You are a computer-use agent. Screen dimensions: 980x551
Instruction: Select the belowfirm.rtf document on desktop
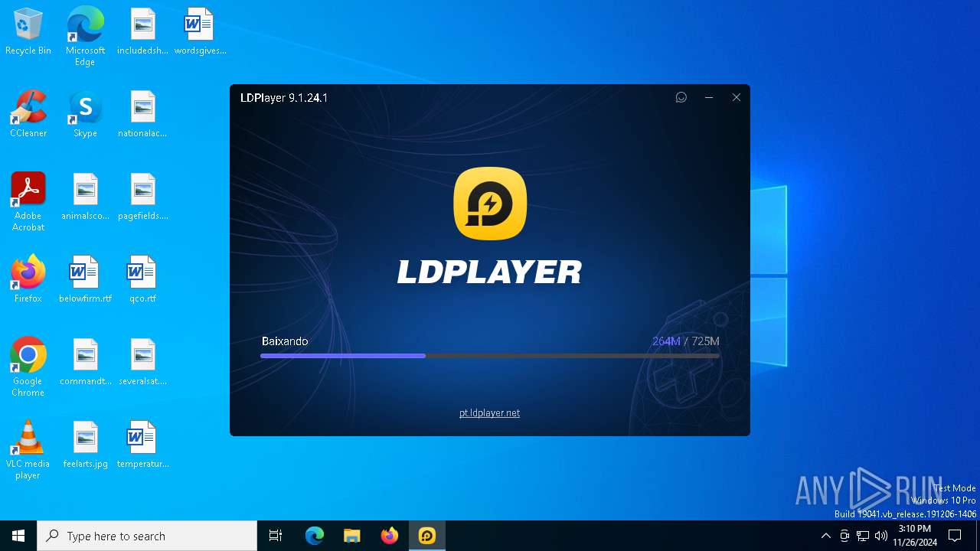[85, 280]
